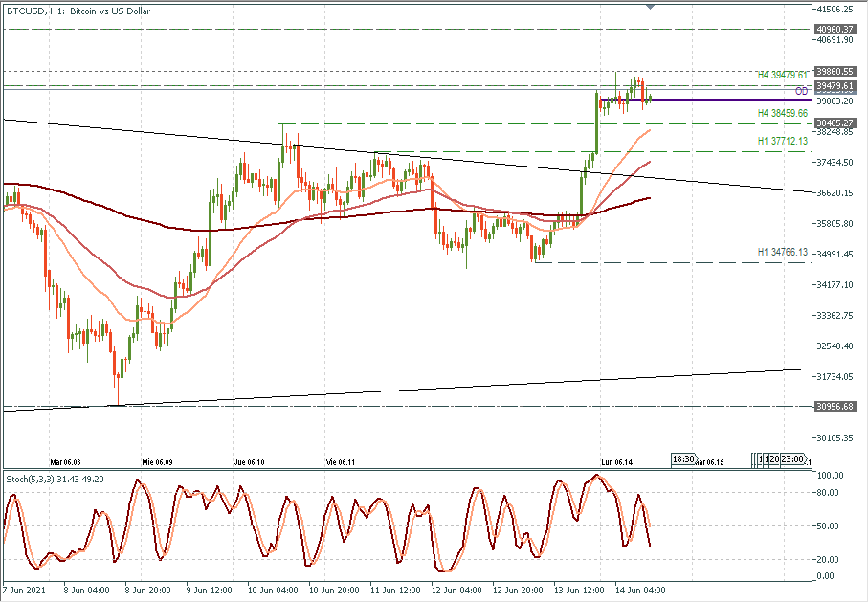Click the 34991.45 price scale value
Screen dimensions: 868x603
[x=835, y=255]
